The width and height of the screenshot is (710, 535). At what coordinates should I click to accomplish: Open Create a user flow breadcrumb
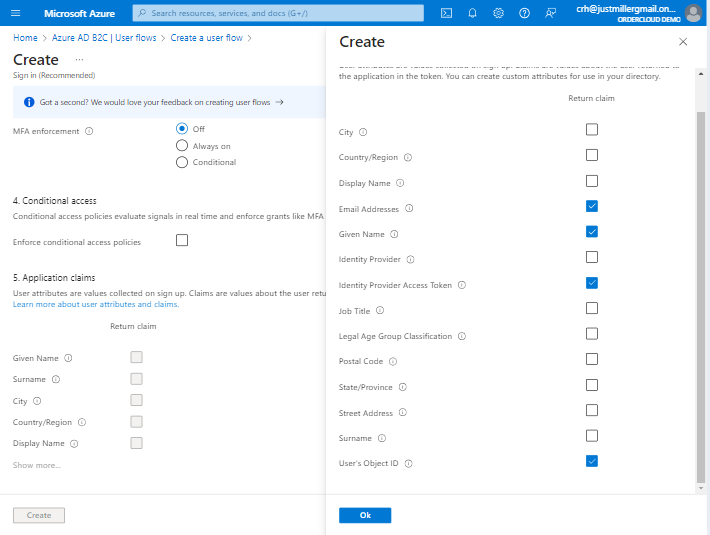point(206,38)
